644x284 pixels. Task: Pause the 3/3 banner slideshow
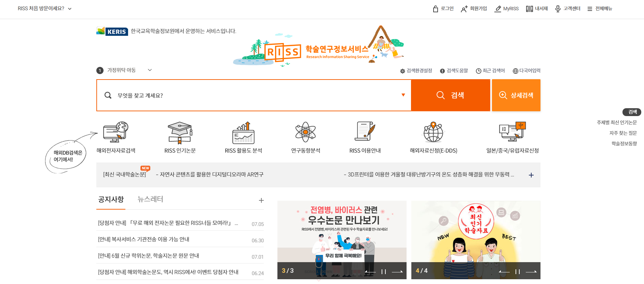(384, 272)
